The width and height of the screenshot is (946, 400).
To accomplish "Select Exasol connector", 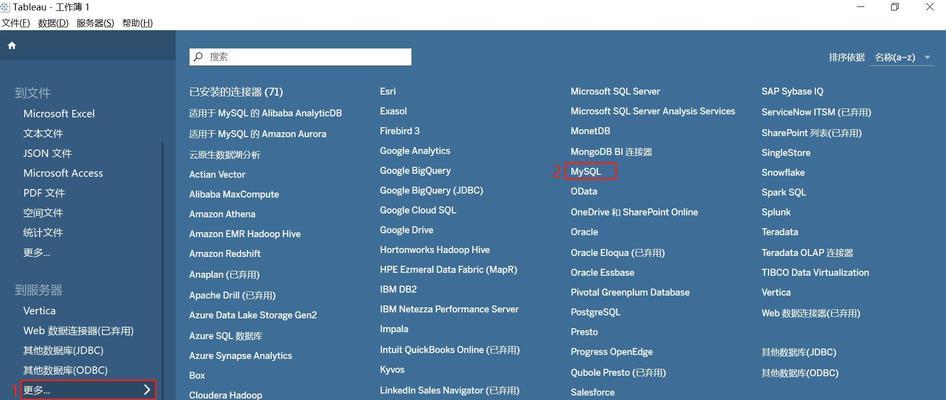I will pyautogui.click(x=393, y=111).
